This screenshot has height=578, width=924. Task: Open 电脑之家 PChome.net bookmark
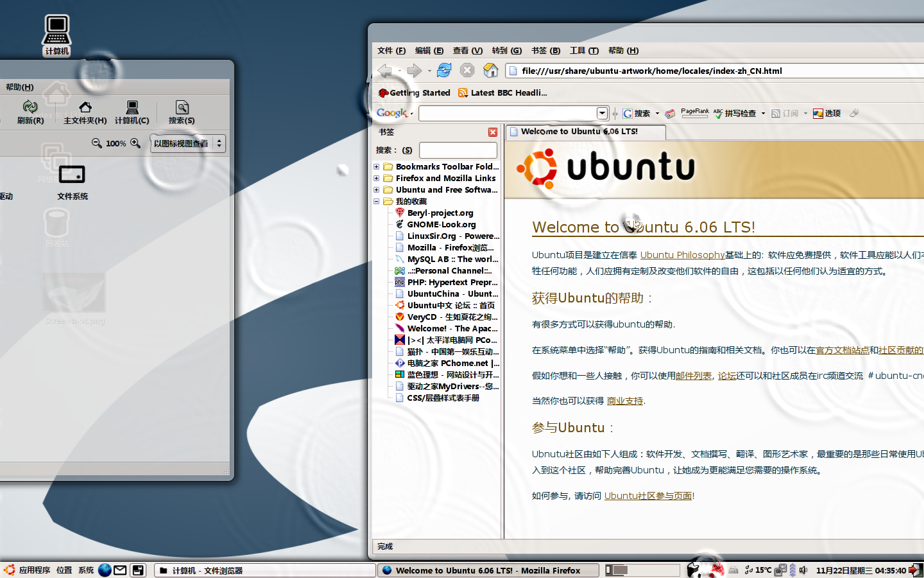coord(447,363)
